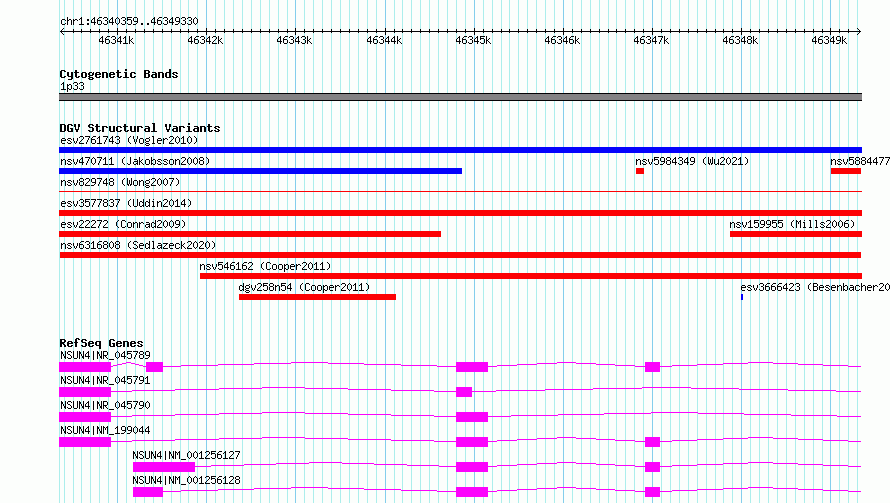Click the nsv159955 (Mills2006) label
Image resolution: width=890 pixels, height=503 pixels.
click(x=792, y=224)
